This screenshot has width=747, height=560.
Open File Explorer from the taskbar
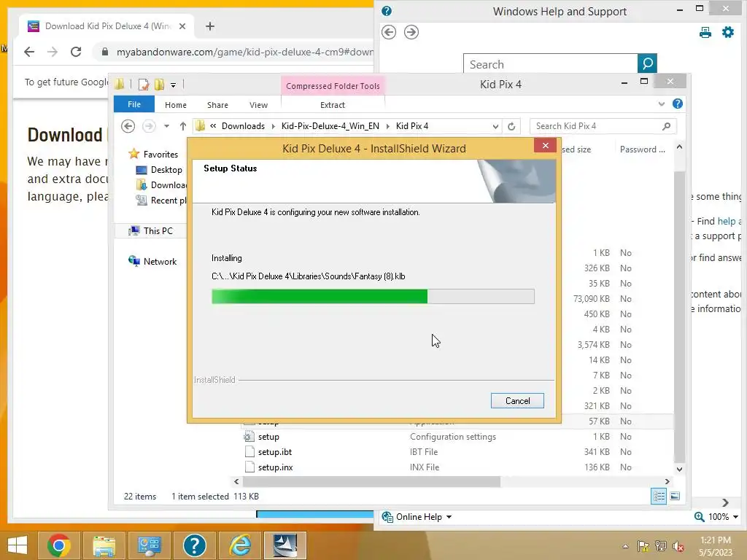104,545
